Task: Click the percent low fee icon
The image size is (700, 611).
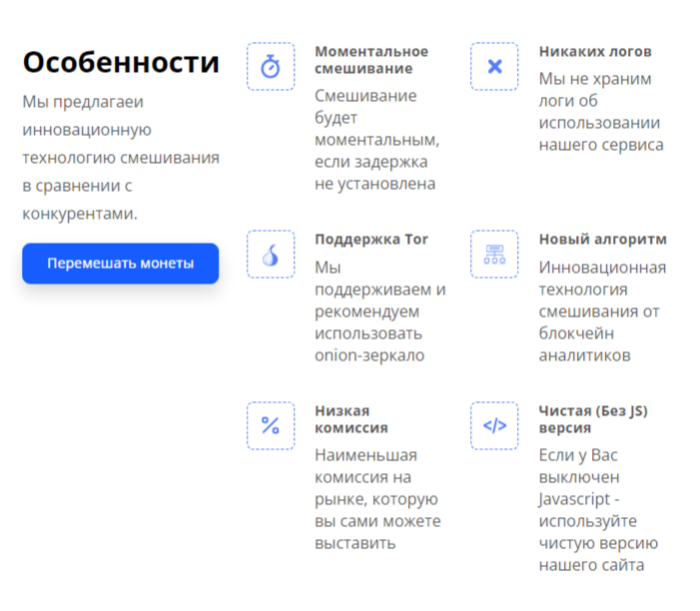Action: pyautogui.click(x=271, y=425)
